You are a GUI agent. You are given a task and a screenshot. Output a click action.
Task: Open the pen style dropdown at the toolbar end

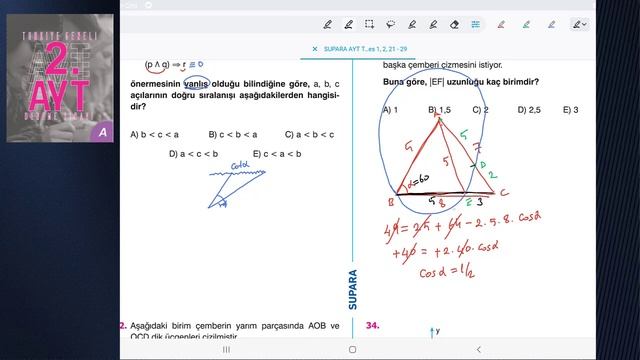click(x=579, y=24)
